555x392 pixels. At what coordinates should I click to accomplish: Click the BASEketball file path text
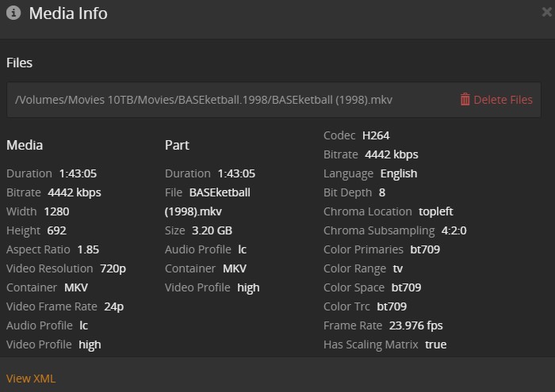(x=204, y=100)
